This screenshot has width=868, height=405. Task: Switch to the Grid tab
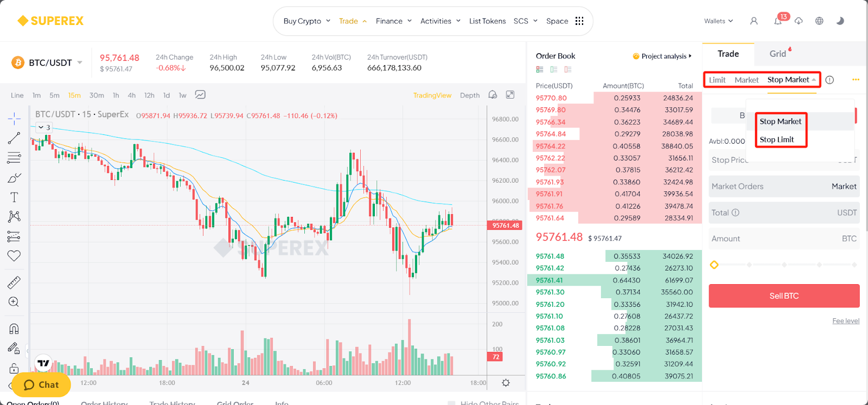coord(778,54)
